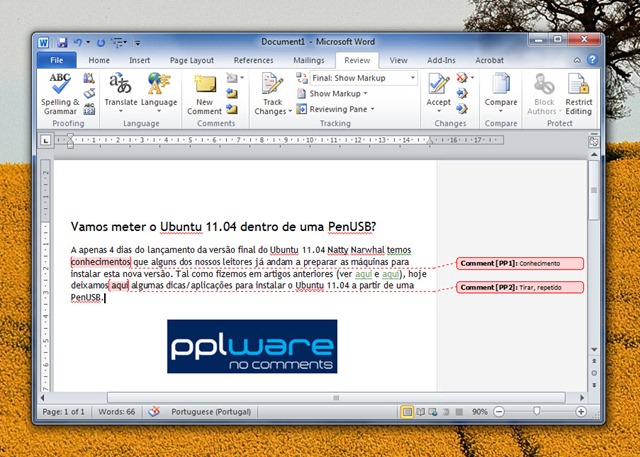The width and height of the screenshot is (640, 457).
Task: Expand the Reviewing Pane dropdown arrow
Action: pyautogui.click(x=372, y=109)
